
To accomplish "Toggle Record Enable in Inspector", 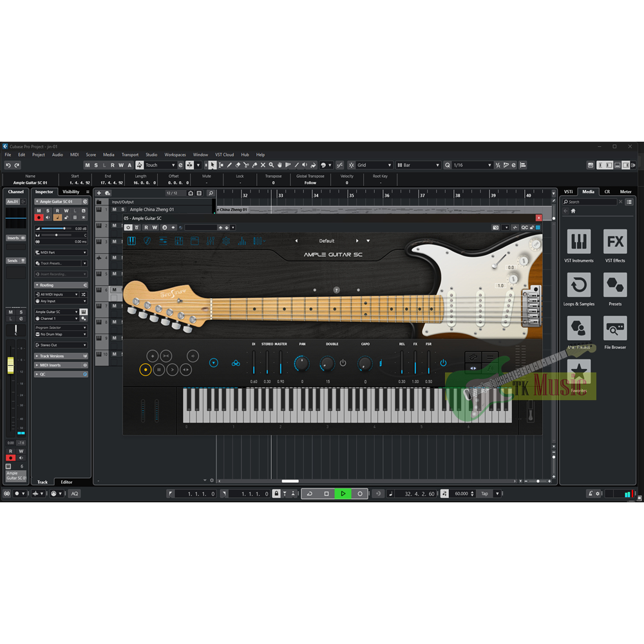I will click(x=39, y=218).
